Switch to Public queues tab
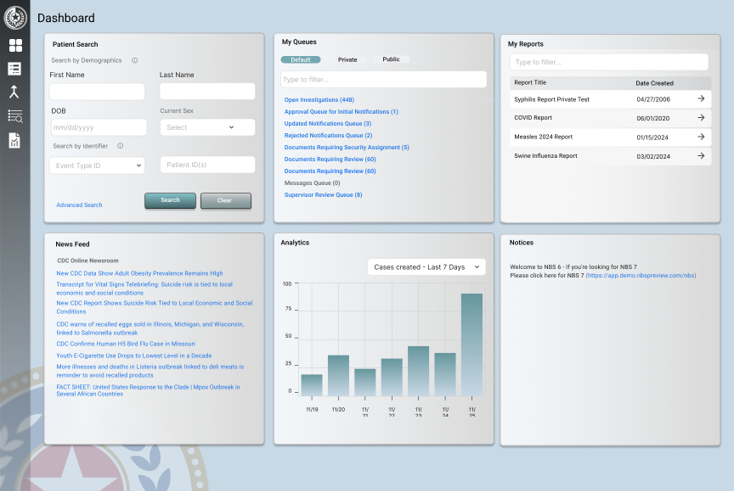The image size is (734, 491). point(391,59)
